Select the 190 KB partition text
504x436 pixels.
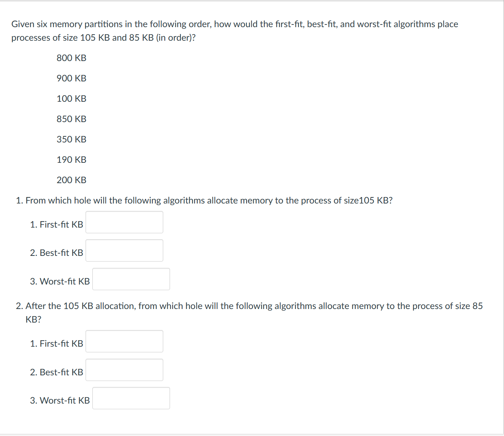(x=71, y=160)
